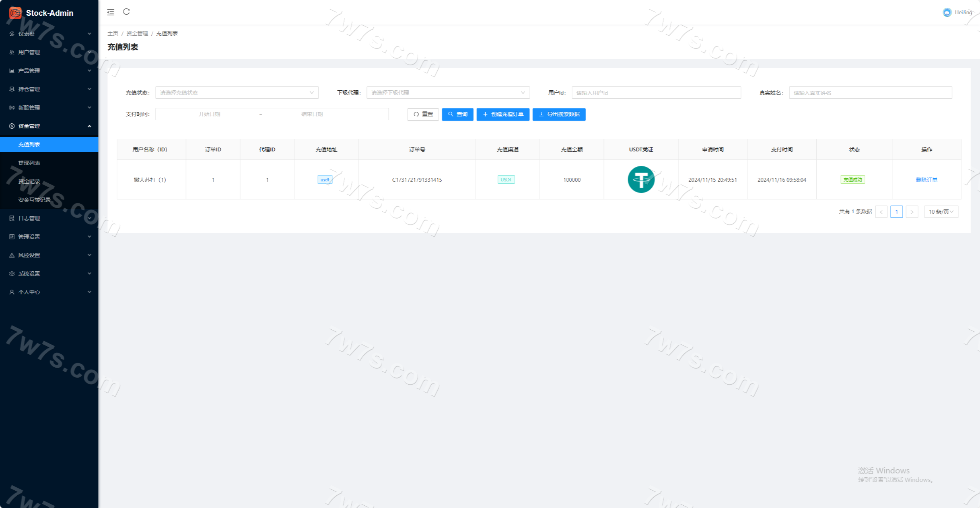Select 提现列表 in the sidebar
The image size is (980, 508).
pos(29,163)
